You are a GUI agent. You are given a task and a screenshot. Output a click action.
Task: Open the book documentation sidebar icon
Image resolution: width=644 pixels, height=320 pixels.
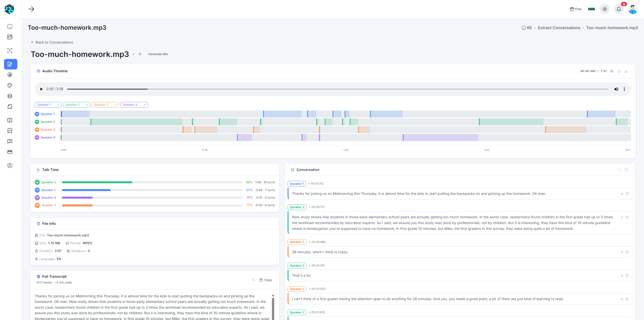tap(10, 120)
